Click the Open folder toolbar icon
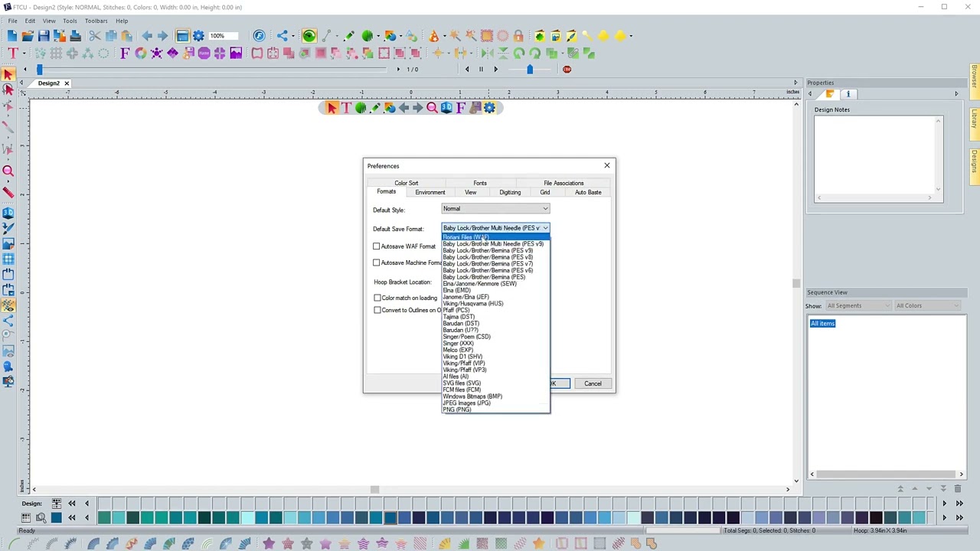 tap(28, 36)
